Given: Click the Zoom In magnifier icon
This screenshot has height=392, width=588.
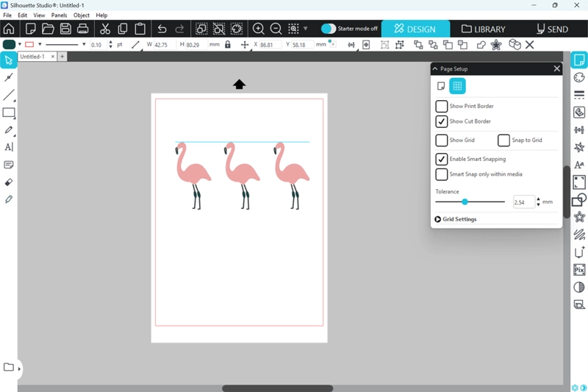Looking at the screenshot, I should pos(259,29).
